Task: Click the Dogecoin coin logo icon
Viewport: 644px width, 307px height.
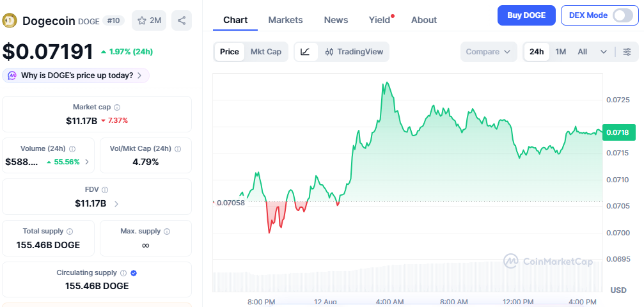Action: point(10,20)
